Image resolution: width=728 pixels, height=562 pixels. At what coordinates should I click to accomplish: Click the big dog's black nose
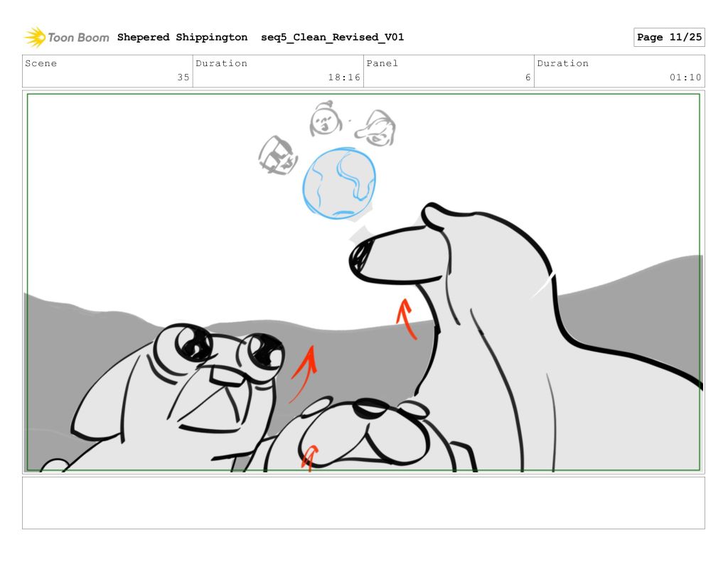pos(361,256)
